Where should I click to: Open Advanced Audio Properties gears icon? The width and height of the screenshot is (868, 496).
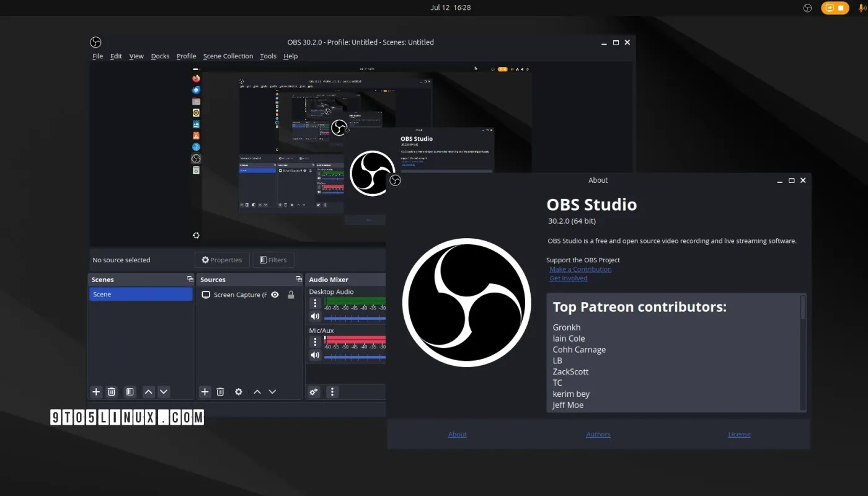coord(314,392)
